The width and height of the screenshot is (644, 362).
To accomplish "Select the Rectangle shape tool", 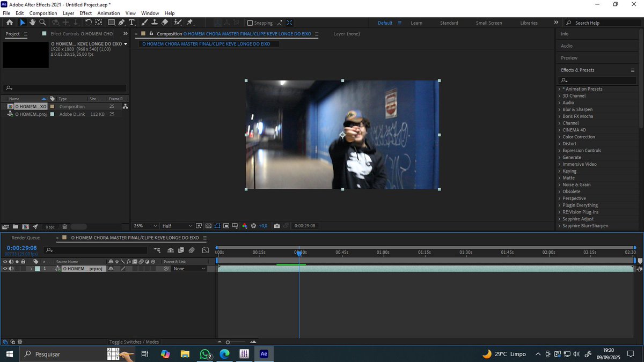I will [x=112, y=23].
